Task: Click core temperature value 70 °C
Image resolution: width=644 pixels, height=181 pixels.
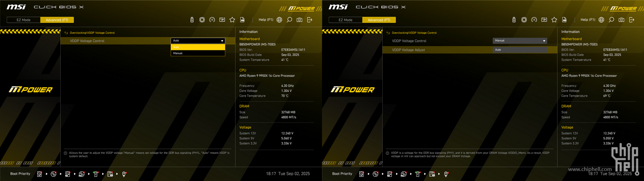Action: pyautogui.click(x=285, y=96)
